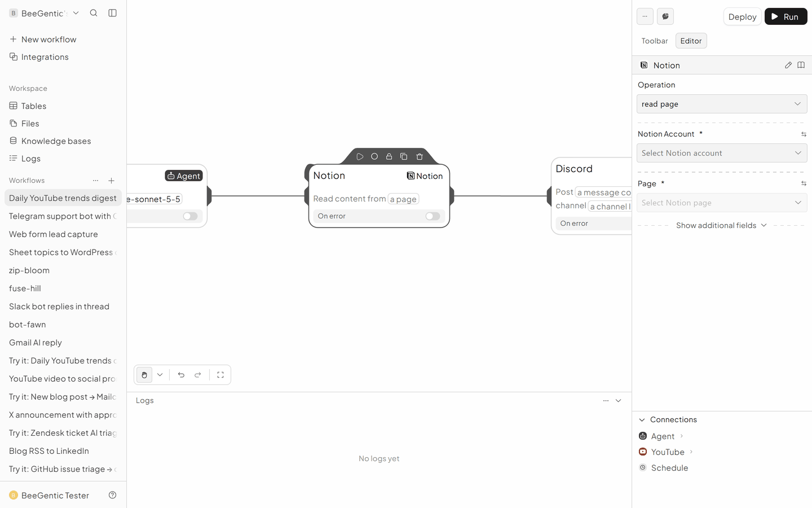The height and width of the screenshot is (508, 812).
Task: Open the help icon next to BeeGentic Tester
Action: point(112,495)
